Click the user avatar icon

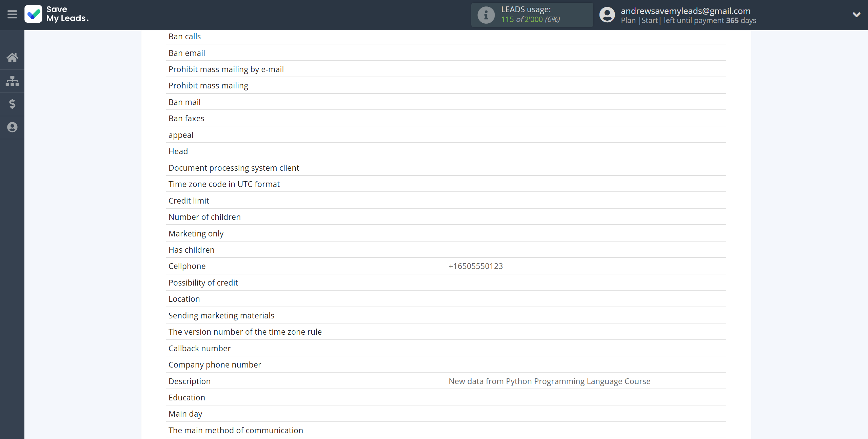(607, 15)
